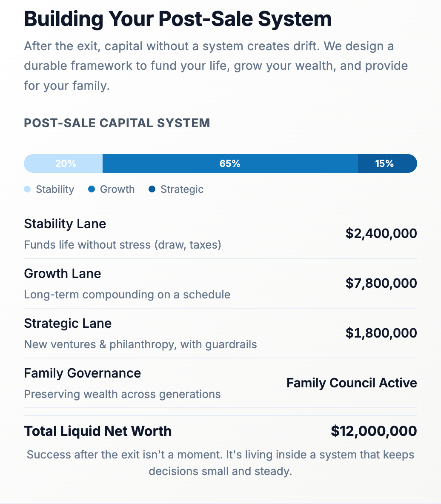Click the 15% Strategic bar segment
Image resolution: width=441 pixels, height=504 pixels.
coord(384,163)
